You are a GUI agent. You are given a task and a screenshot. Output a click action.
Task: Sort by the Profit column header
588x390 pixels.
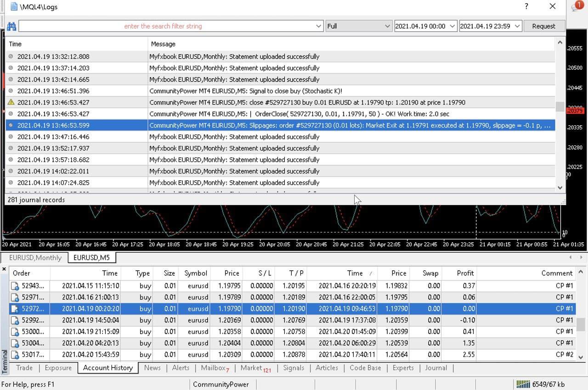pos(459,273)
